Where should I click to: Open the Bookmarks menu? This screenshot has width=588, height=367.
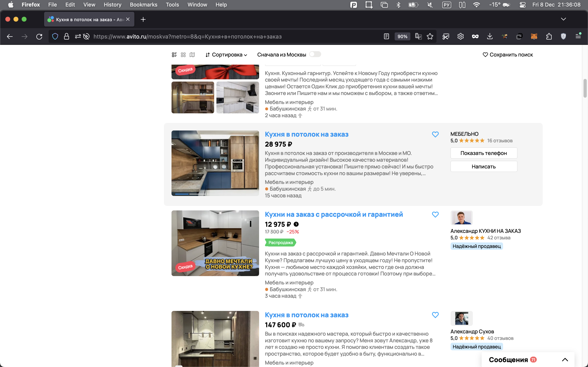coord(143,5)
